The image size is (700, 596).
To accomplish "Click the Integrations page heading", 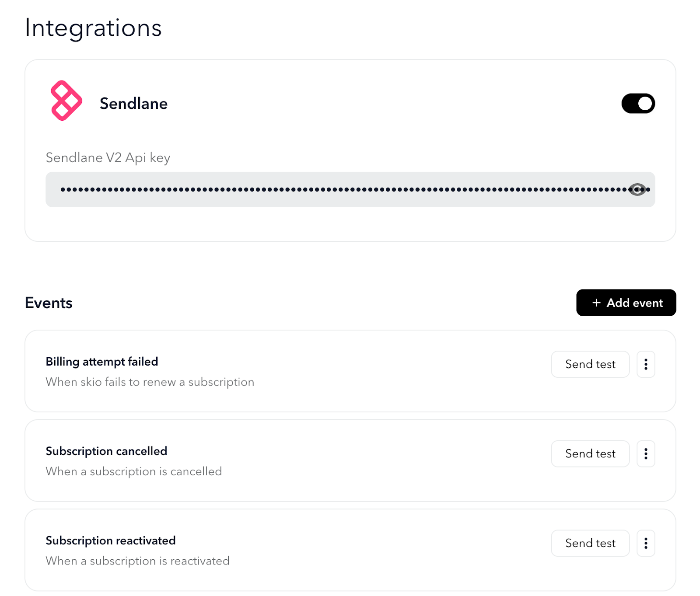I will [x=93, y=28].
